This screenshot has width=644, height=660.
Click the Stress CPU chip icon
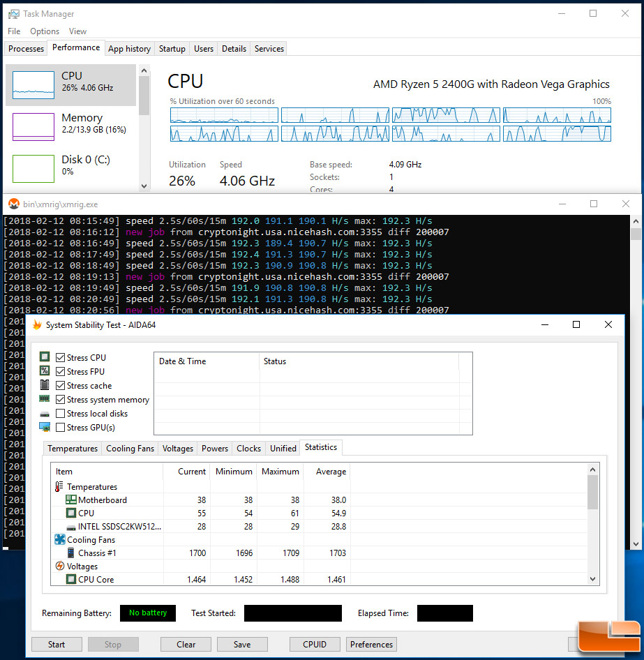click(x=45, y=357)
